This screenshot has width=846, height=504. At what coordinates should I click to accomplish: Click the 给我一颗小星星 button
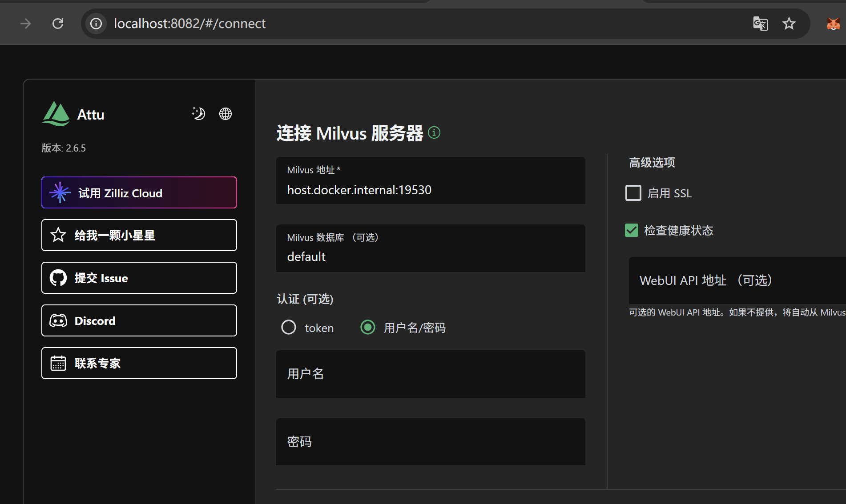click(x=139, y=235)
